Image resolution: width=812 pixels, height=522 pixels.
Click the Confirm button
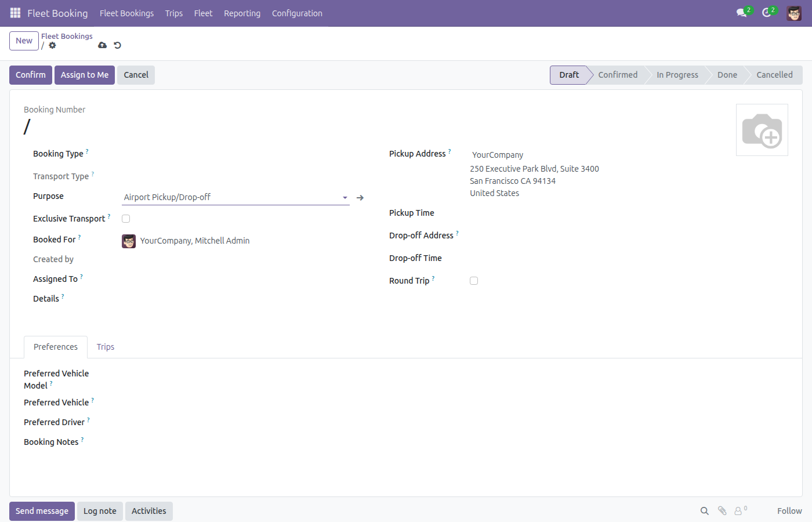click(x=31, y=75)
